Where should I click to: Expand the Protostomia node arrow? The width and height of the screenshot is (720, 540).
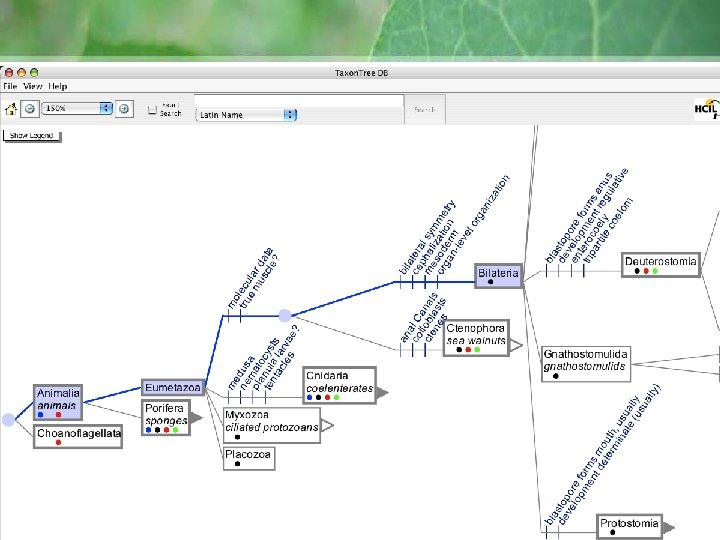coord(669,528)
